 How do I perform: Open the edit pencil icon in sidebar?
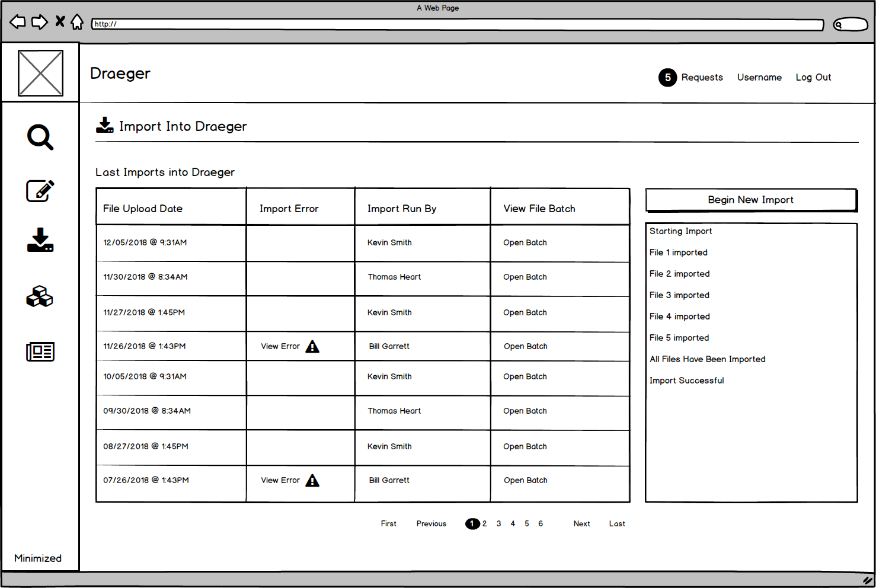click(40, 191)
